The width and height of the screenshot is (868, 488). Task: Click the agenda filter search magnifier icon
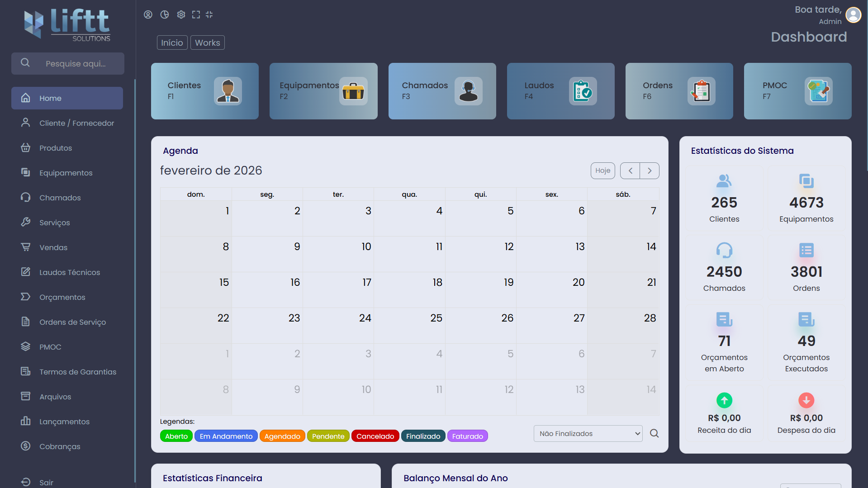[x=654, y=433]
